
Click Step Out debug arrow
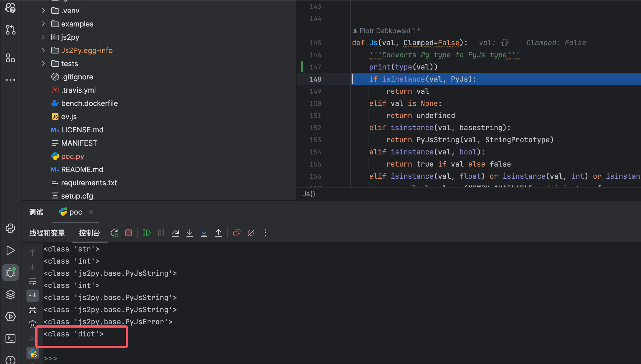[x=218, y=233]
